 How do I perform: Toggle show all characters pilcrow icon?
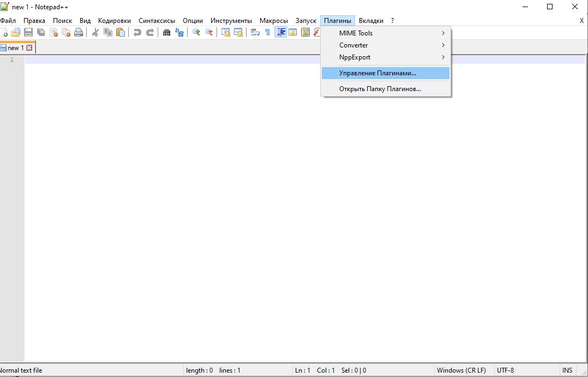click(267, 33)
